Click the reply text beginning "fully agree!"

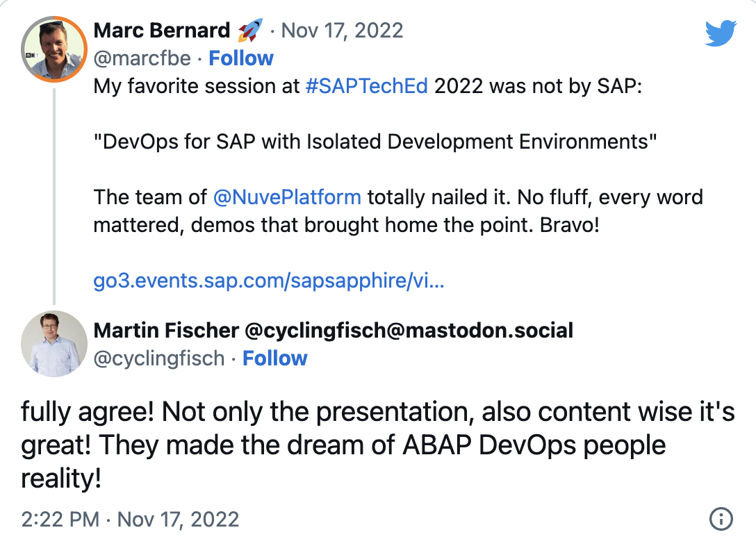pos(378,445)
